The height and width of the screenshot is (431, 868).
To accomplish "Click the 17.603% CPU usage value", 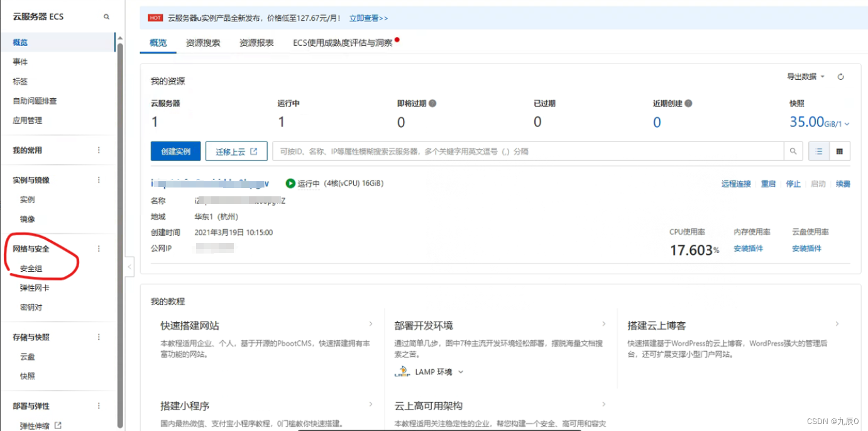I will 695,250.
